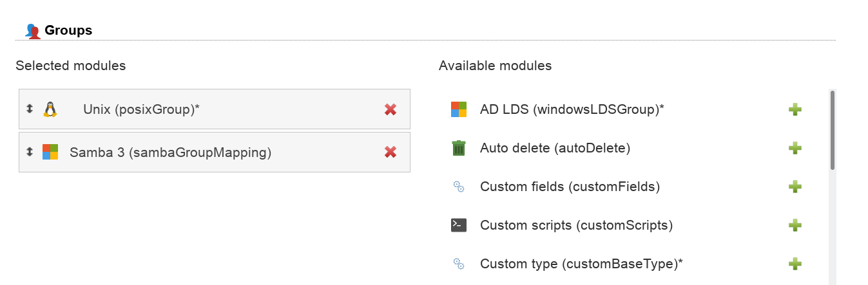Click the Custom scripts terminal icon

(x=458, y=225)
